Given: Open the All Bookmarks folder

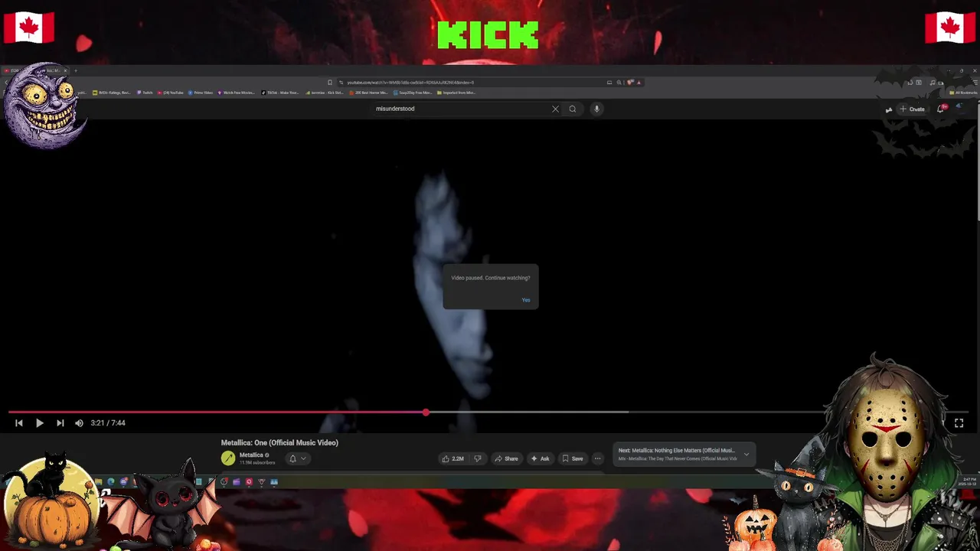Looking at the screenshot, I should click(963, 93).
